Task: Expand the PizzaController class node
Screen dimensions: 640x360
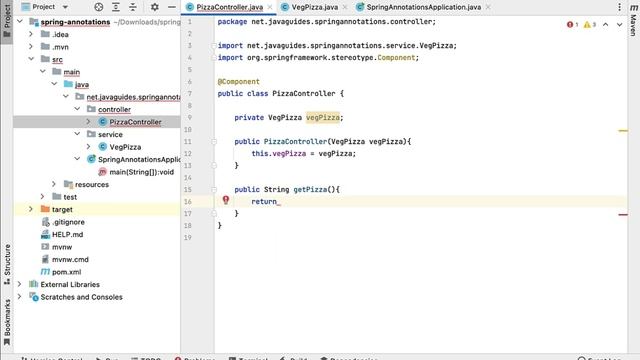Action: click(89, 122)
